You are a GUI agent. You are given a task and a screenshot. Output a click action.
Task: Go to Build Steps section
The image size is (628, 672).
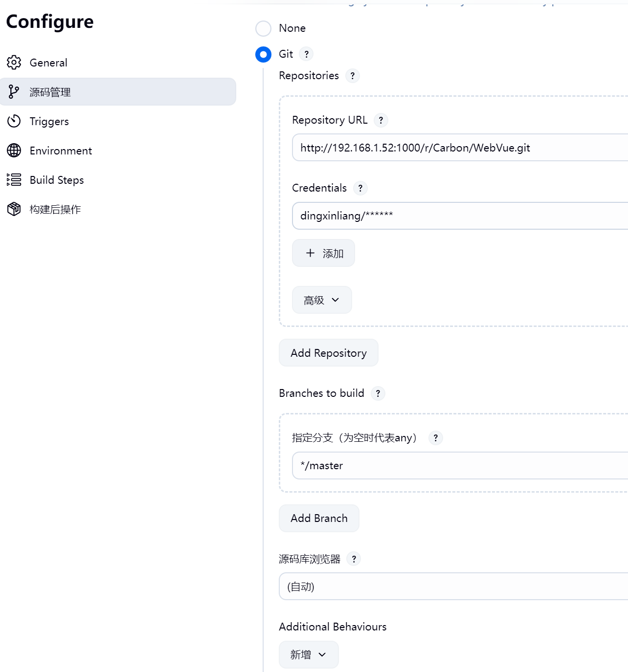coord(57,180)
